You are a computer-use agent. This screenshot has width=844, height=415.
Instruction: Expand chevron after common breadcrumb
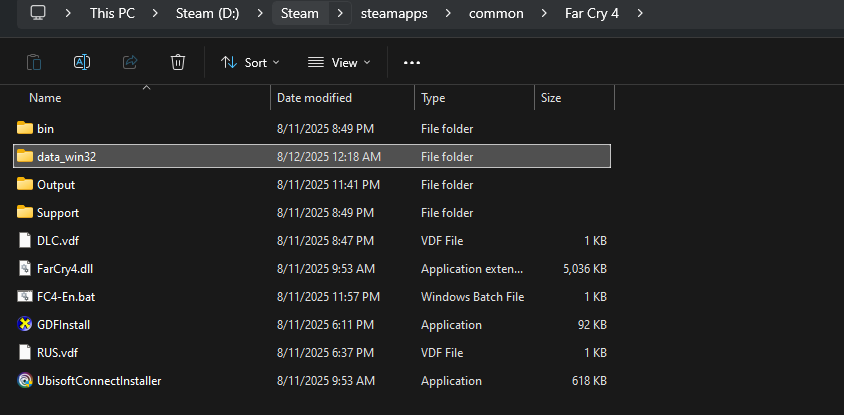[x=544, y=13]
